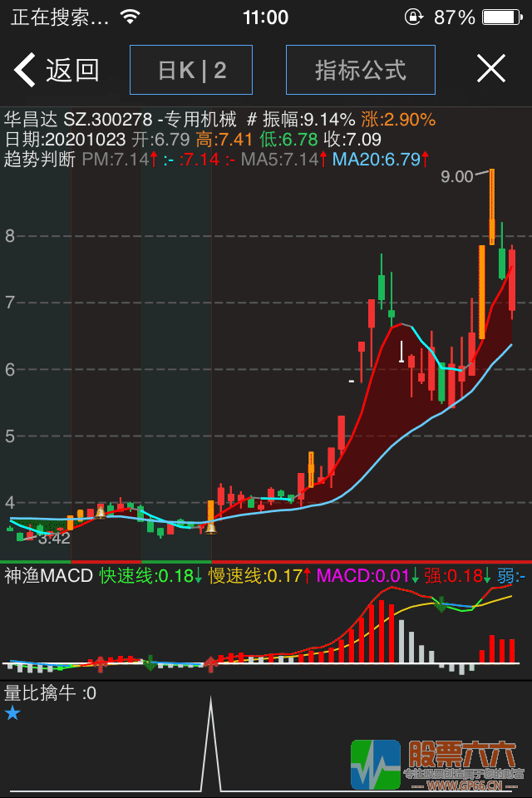Tap the 11:00 clock in status bar
This screenshot has width=532, height=798.
point(266,17)
